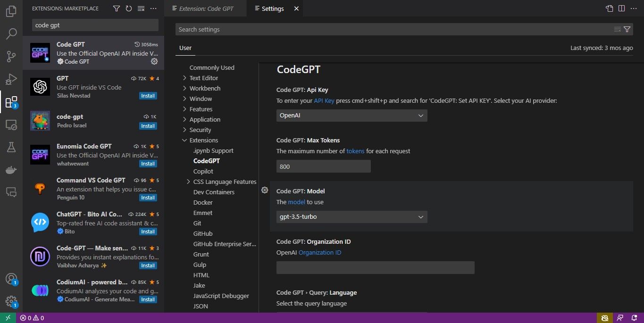Click the Max Tokens input showing 800
This screenshot has width=644, height=323.
tap(323, 166)
